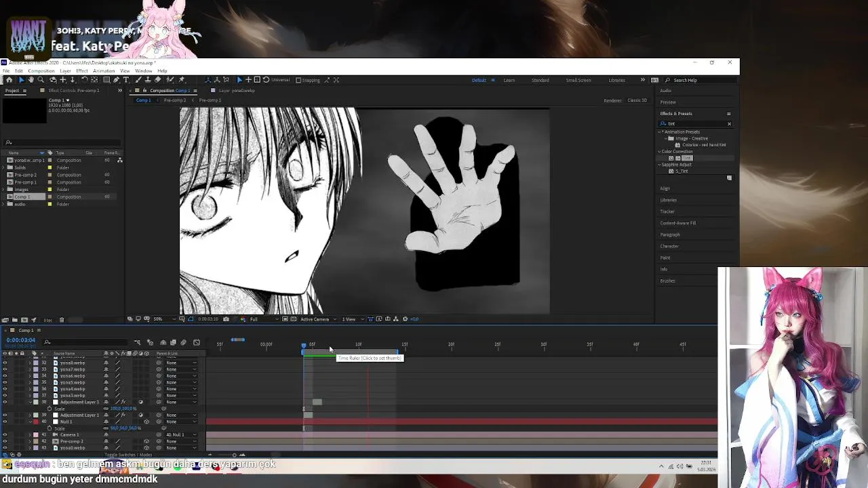Select the Brush tool

138,80
